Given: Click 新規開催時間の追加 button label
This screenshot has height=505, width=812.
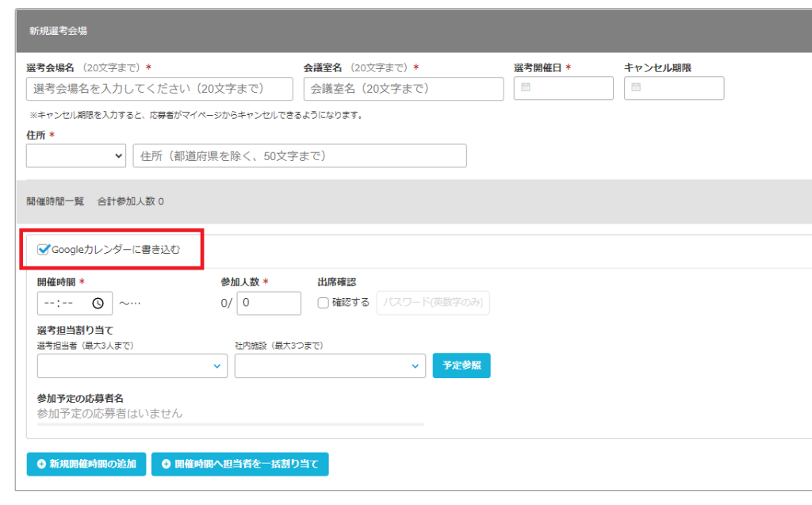Looking at the screenshot, I should click(x=93, y=465).
